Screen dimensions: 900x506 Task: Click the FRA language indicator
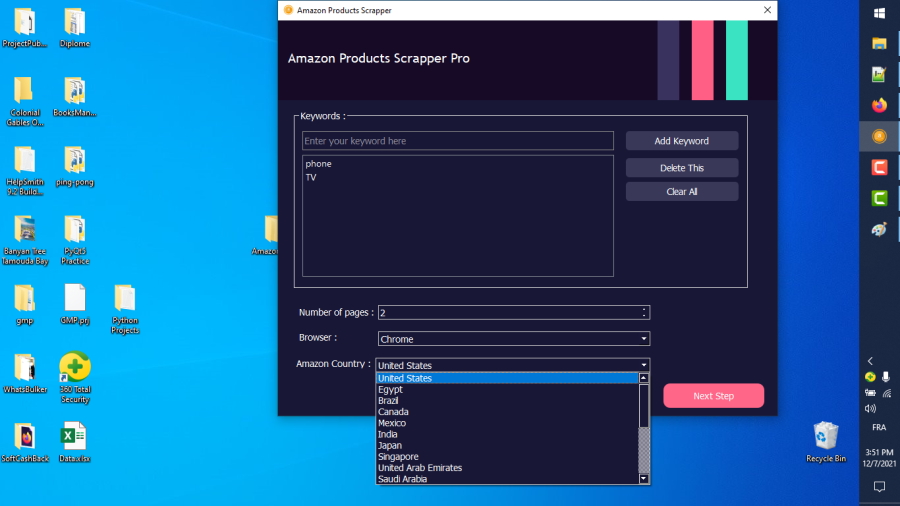coord(879,427)
